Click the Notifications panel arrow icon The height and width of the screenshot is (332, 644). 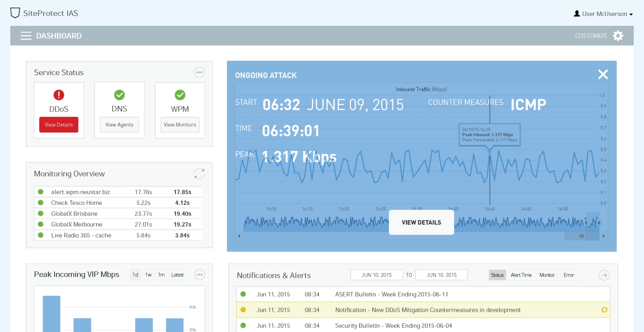pos(604,275)
